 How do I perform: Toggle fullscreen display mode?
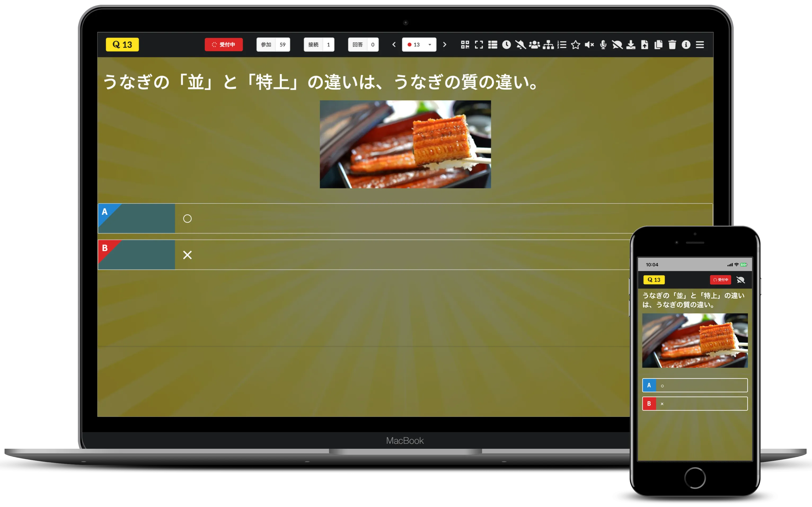[x=480, y=45]
